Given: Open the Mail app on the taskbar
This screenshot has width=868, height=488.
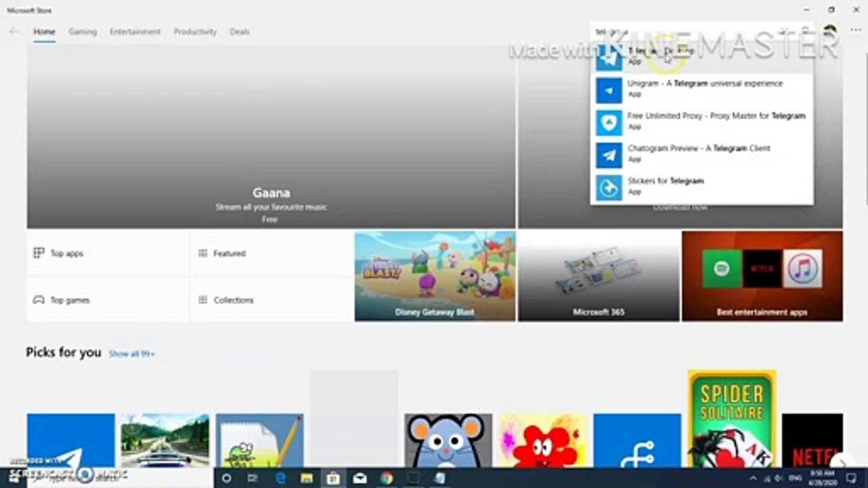Looking at the screenshot, I should coord(360,478).
